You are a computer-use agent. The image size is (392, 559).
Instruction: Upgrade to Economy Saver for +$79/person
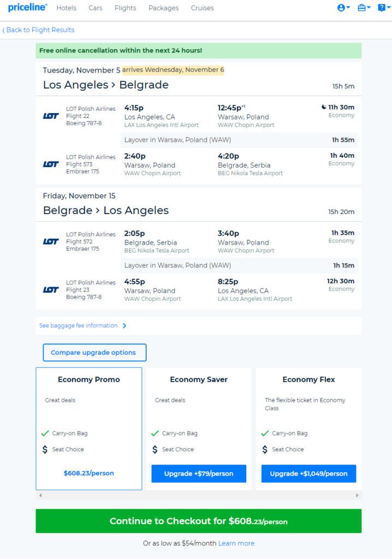point(199,473)
